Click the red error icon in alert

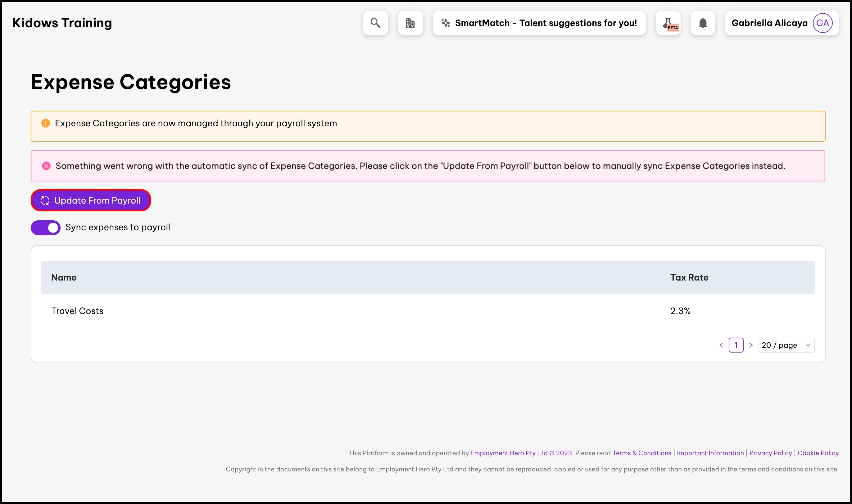pos(46,166)
